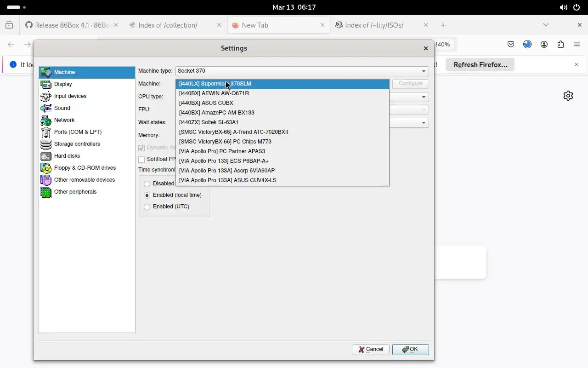Open Firefox View icon

click(9, 25)
